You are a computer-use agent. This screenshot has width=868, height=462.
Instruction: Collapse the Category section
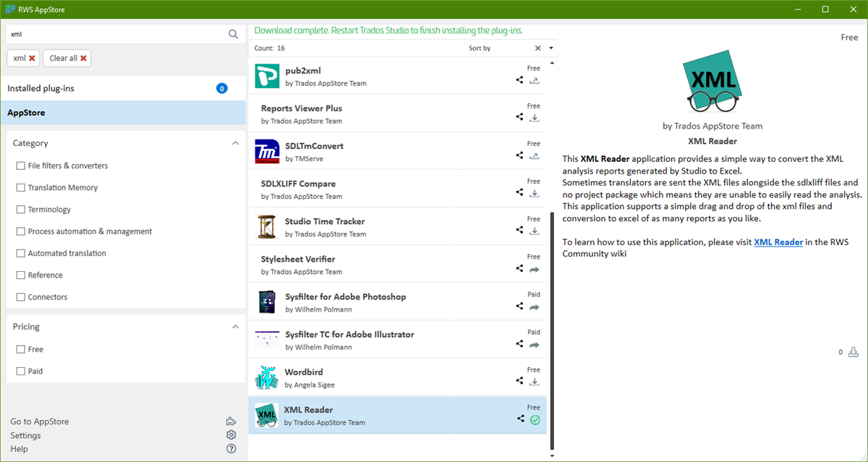[x=235, y=143]
